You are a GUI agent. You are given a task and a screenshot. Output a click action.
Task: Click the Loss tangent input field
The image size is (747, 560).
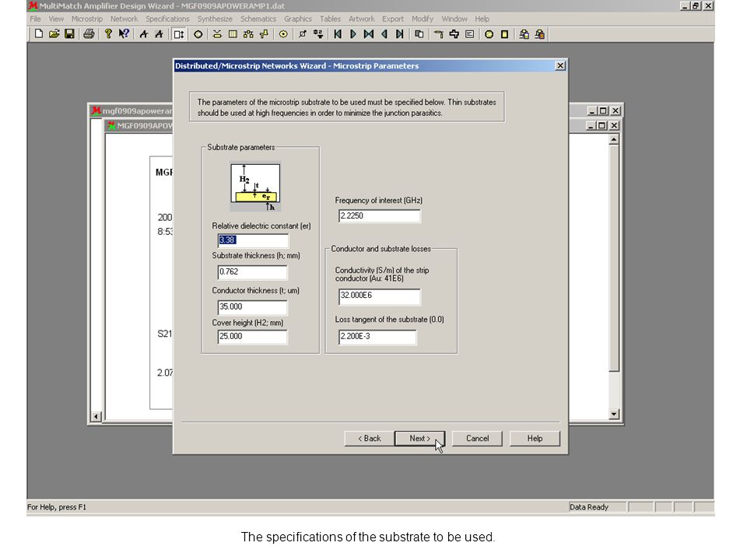[x=377, y=337]
